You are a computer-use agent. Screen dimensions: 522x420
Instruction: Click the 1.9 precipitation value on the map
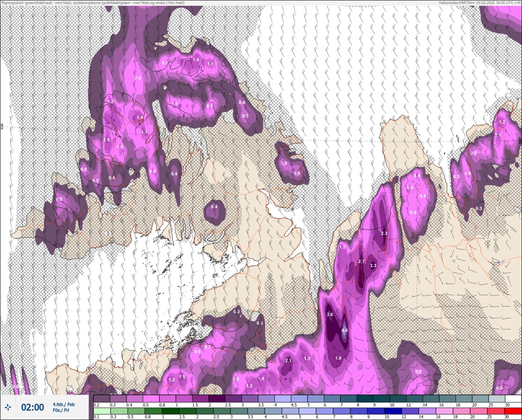(338, 358)
